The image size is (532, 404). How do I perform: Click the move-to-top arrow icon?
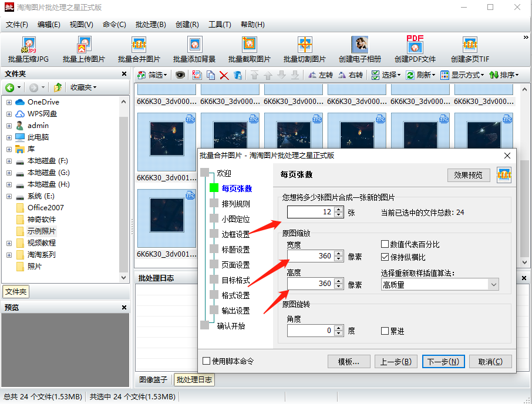click(254, 75)
